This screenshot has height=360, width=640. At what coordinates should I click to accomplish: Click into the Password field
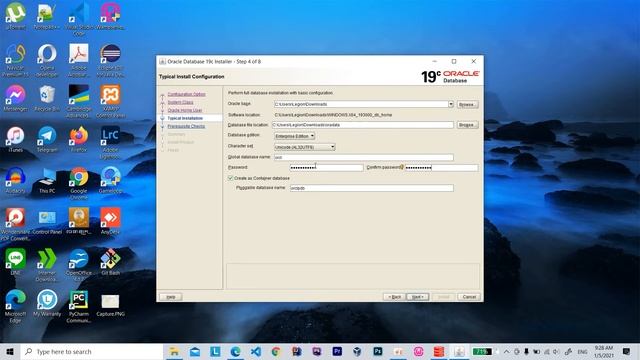click(x=326, y=168)
